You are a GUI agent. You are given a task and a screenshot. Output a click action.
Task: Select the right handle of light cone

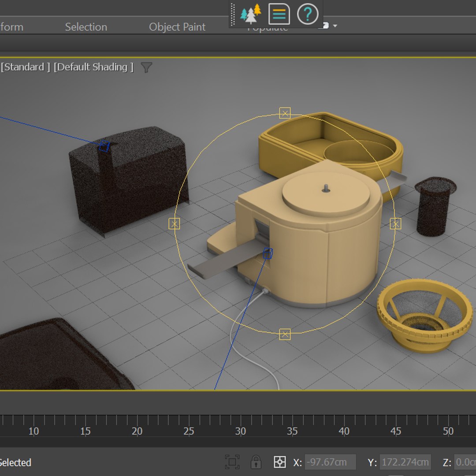(x=395, y=224)
